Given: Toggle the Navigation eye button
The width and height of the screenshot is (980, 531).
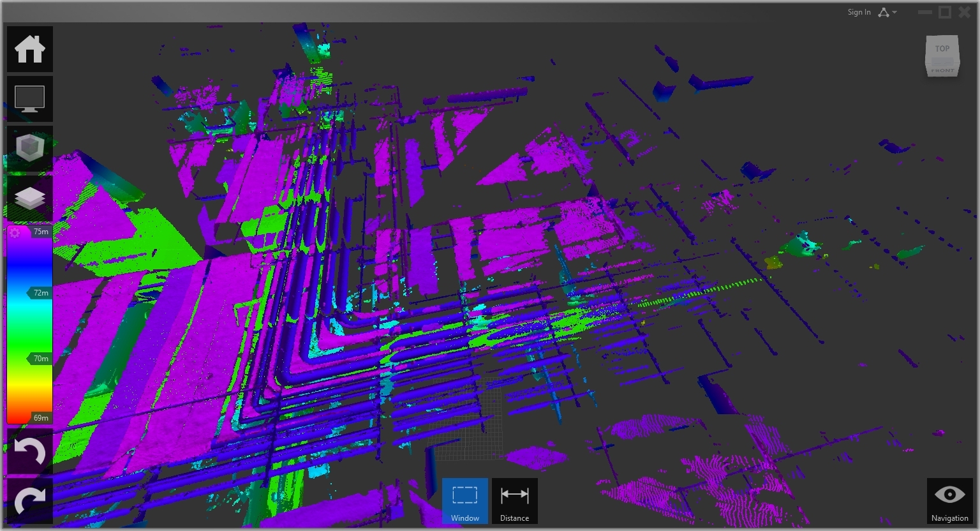Looking at the screenshot, I should [x=949, y=501].
